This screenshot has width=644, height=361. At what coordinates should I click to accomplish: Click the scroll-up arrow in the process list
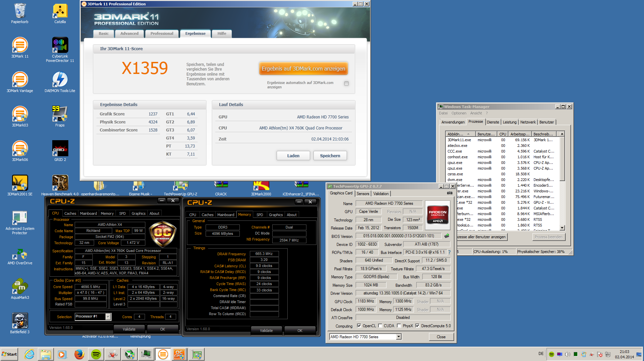562,134
